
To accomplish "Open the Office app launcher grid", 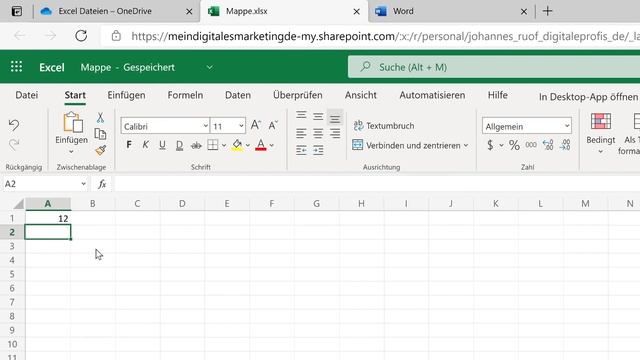I will point(16,67).
